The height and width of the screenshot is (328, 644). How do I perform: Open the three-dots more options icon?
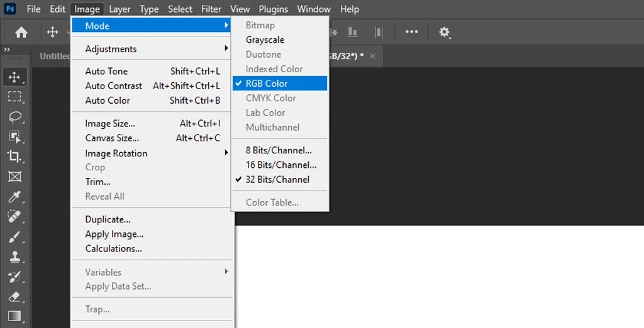coord(411,31)
